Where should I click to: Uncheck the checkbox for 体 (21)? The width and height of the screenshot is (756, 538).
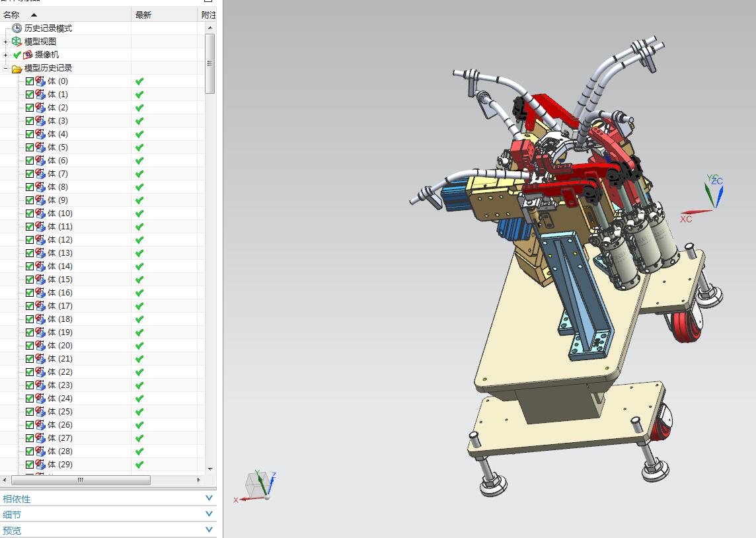(30, 359)
